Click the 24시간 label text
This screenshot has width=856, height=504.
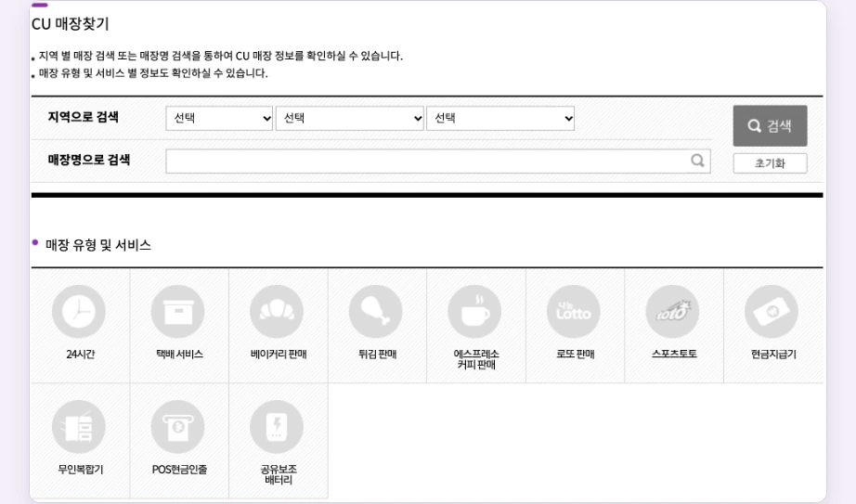[x=80, y=354]
